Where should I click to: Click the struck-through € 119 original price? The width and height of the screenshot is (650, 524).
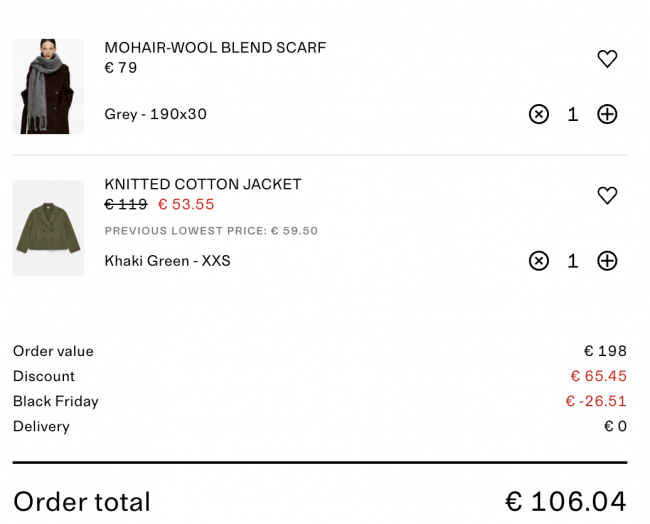(x=126, y=205)
